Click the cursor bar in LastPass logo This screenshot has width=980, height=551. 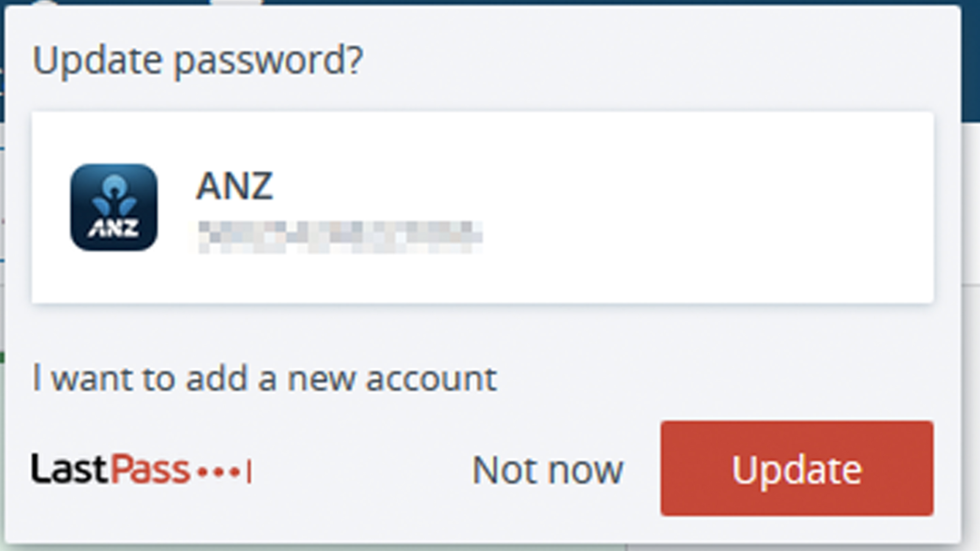click(249, 471)
